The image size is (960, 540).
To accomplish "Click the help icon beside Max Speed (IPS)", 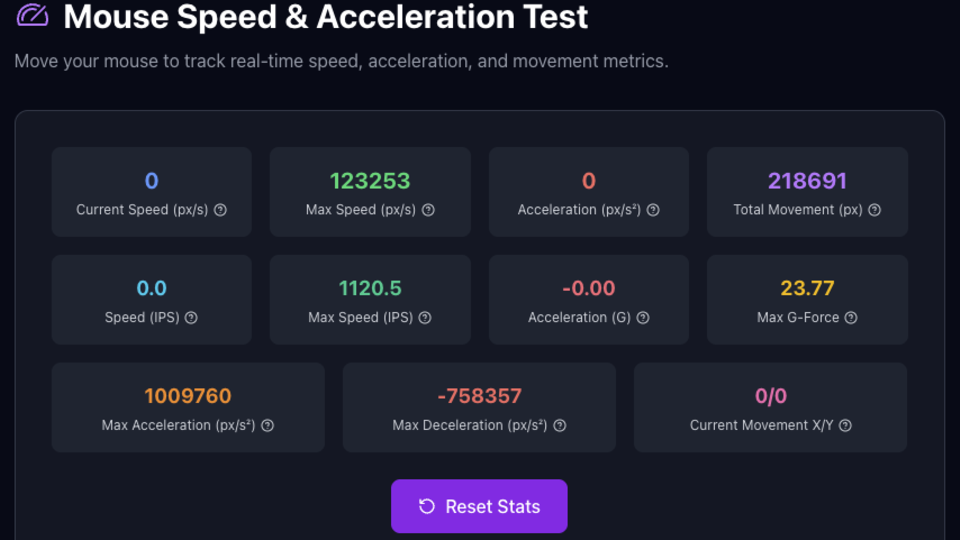I will (x=425, y=318).
